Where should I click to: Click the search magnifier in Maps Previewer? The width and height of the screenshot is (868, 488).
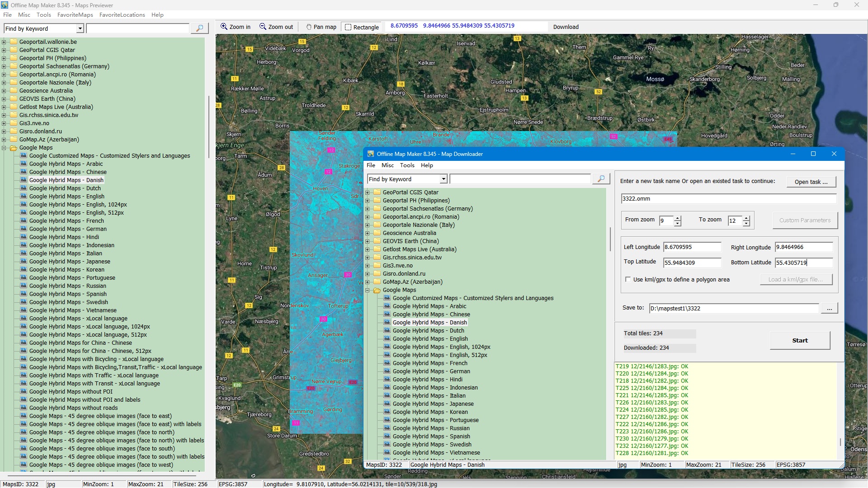199,28
